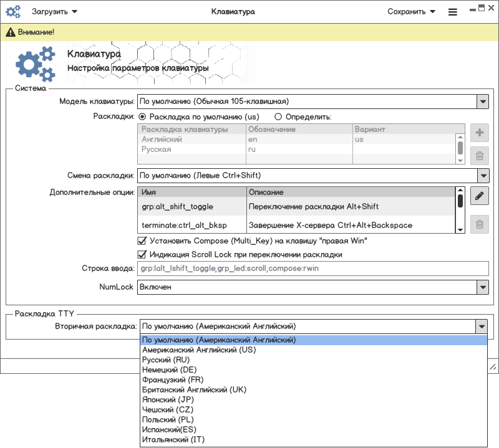
Task: Click the pencil edit icon for options
Action: (479, 196)
